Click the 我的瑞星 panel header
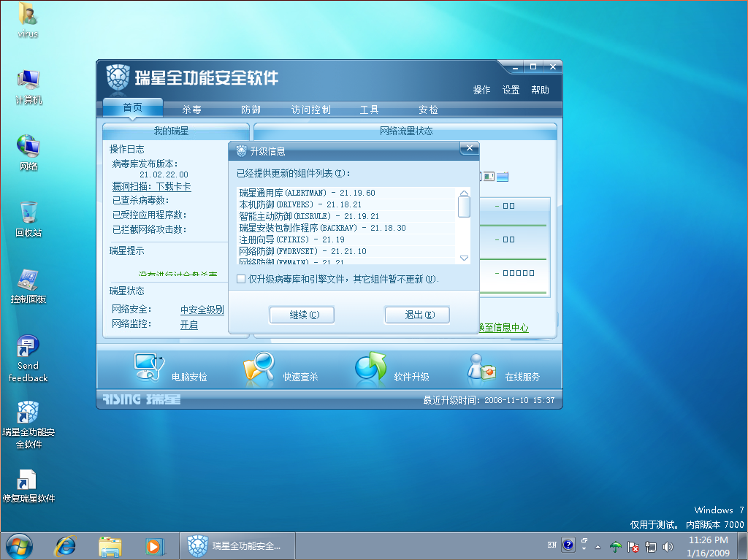Image resolution: width=748 pixels, height=560 pixels. click(176, 131)
